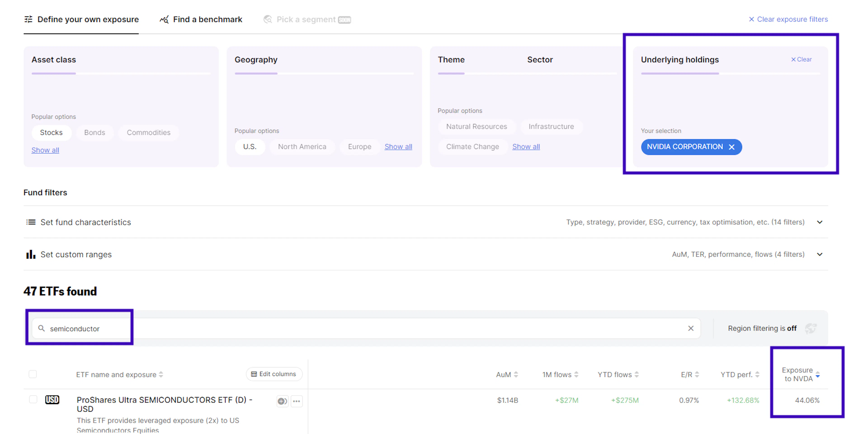Sort by Exposure to NVDA column arrow
Viewport: 868px width, 434px height.
click(817, 374)
